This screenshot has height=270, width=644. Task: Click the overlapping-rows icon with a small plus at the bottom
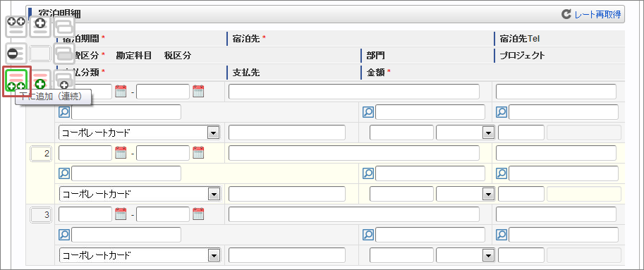tap(64, 80)
